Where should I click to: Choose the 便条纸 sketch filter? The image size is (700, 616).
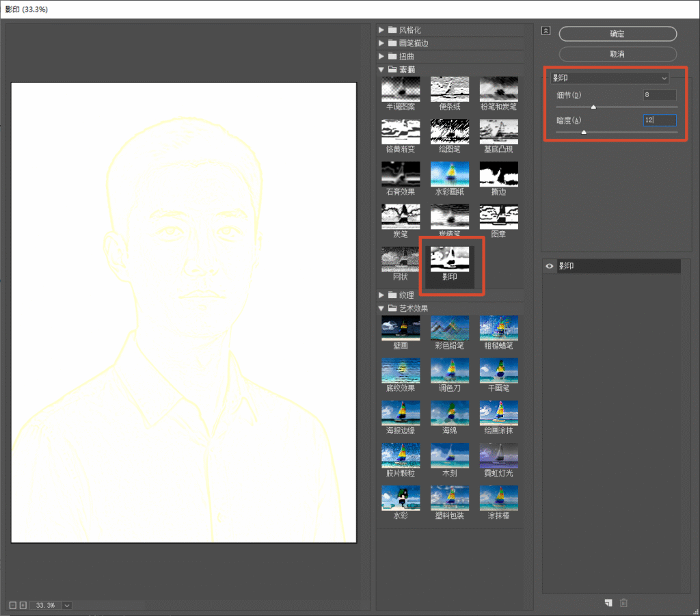(x=450, y=90)
